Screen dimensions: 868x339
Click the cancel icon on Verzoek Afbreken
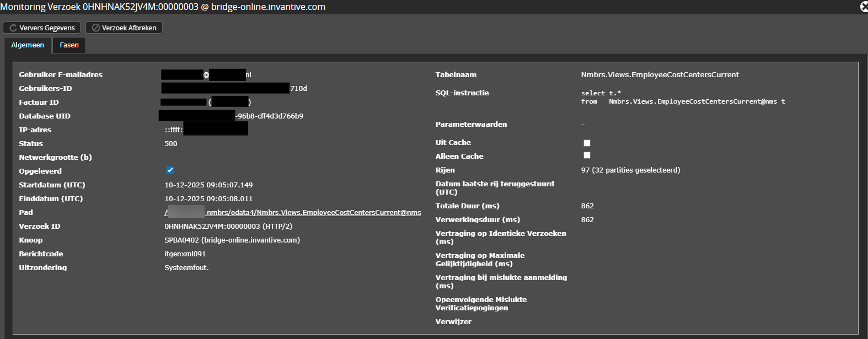coord(96,28)
